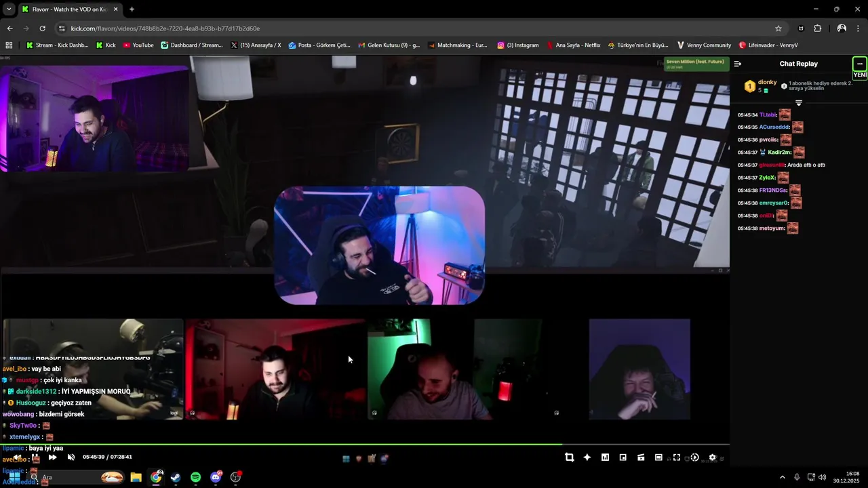
Task: Open the tab search dropdown arrow
Action: tap(9, 9)
